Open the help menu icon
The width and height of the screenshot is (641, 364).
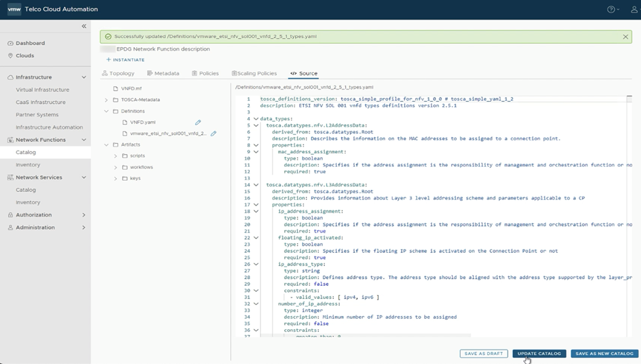pos(611,9)
